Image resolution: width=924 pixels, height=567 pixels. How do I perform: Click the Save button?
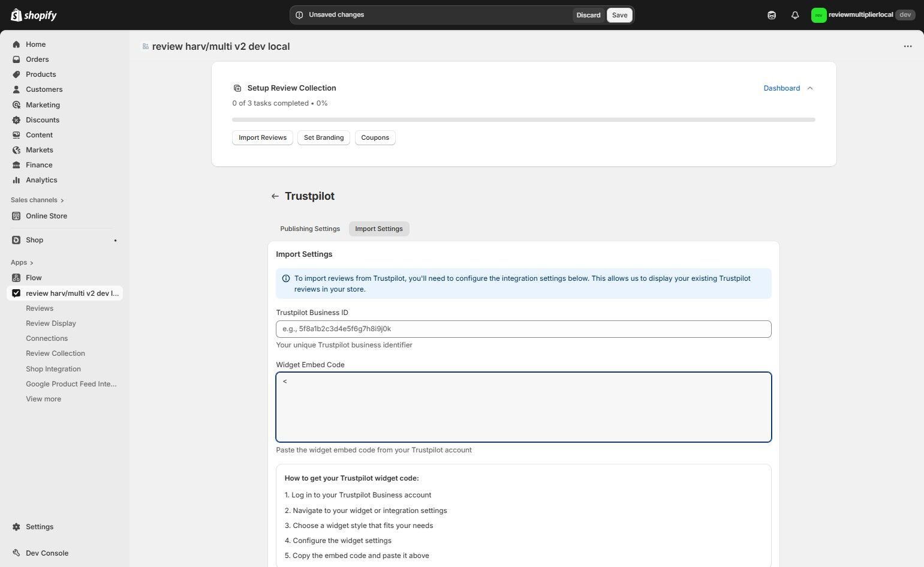point(619,14)
